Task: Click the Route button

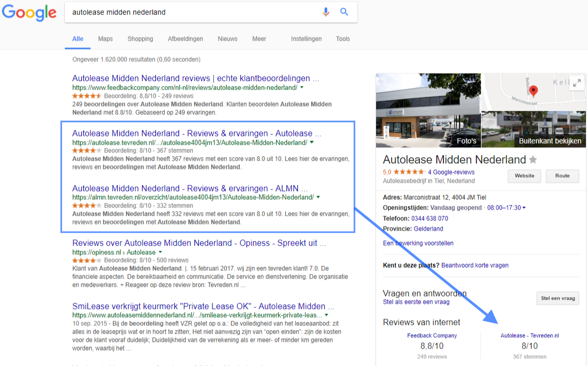Action: click(562, 176)
